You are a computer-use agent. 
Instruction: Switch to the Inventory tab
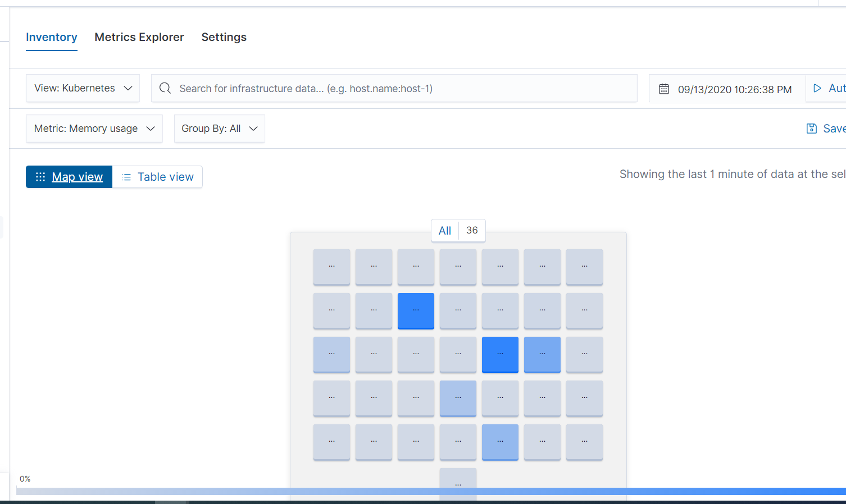pos(52,37)
